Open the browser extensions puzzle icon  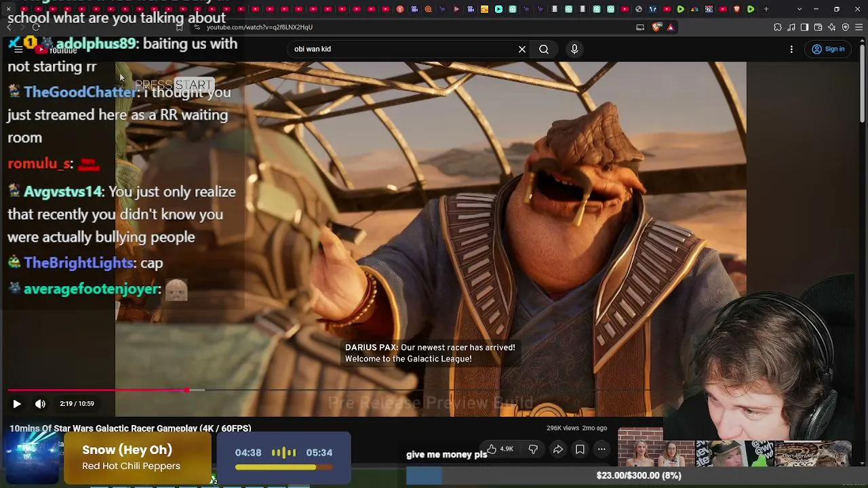778,27
